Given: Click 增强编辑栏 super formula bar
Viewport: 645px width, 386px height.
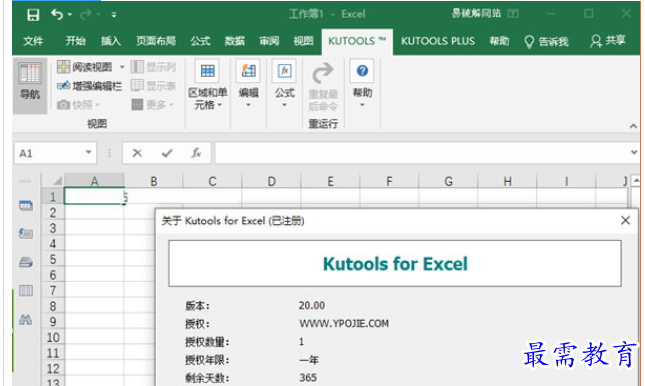Looking at the screenshot, I should [89, 86].
